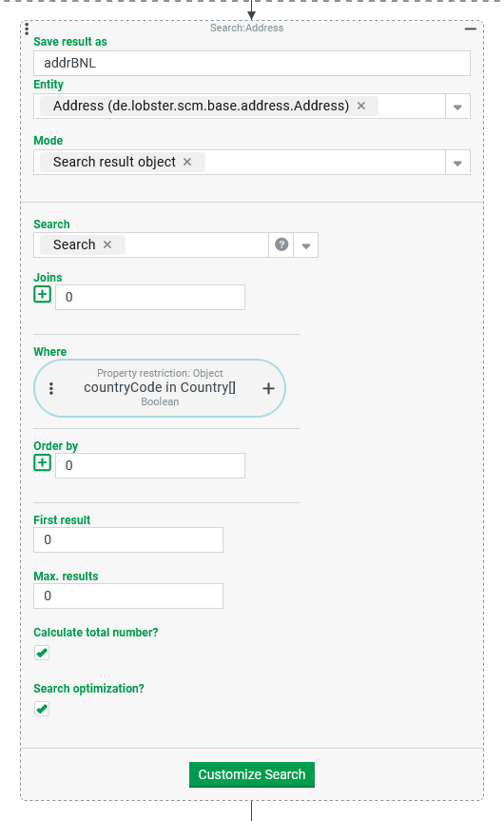
Task: Open the Search type dropdown arrow
Action: (306, 245)
